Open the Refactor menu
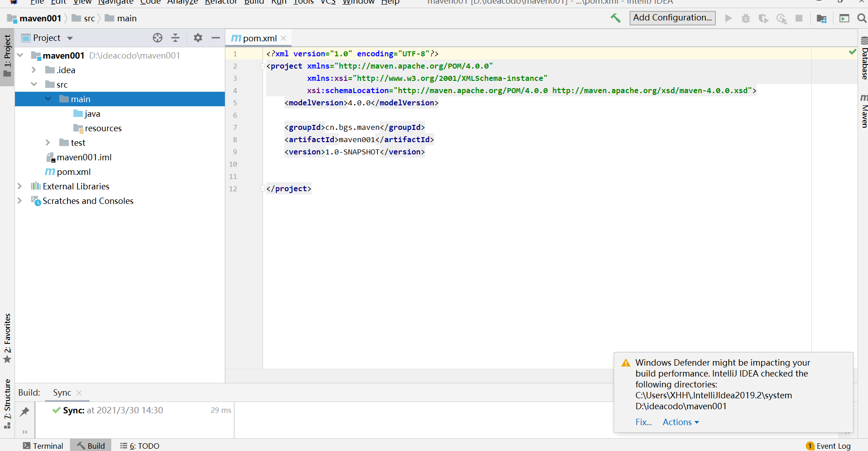 (x=221, y=2)
